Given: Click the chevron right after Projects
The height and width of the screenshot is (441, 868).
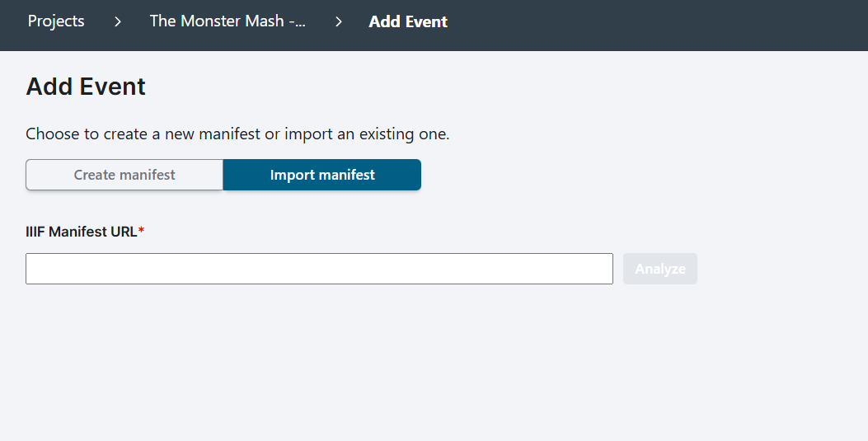Looking at the screenshot, I should pos(117,21).
